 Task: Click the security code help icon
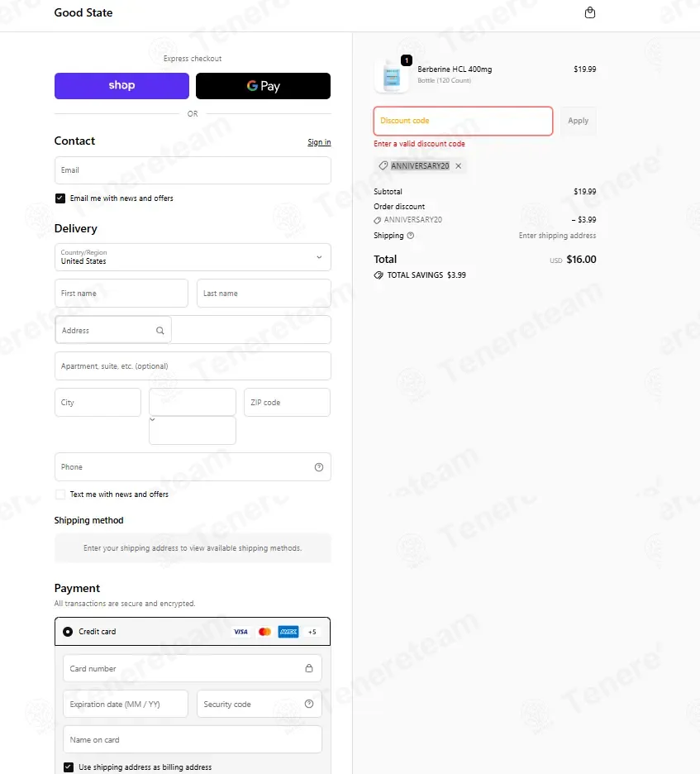309,704
